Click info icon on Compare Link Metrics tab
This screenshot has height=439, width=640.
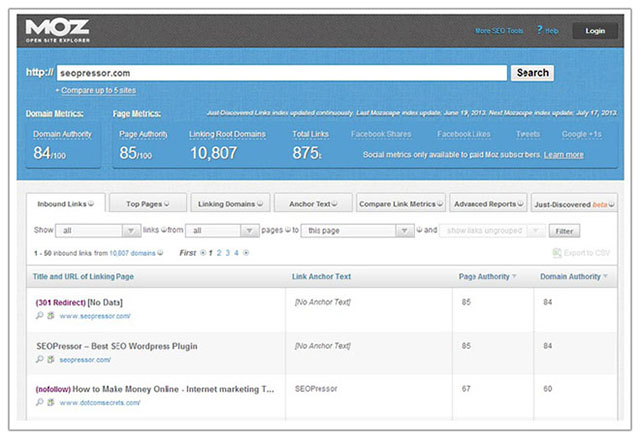tap(440, 204)
